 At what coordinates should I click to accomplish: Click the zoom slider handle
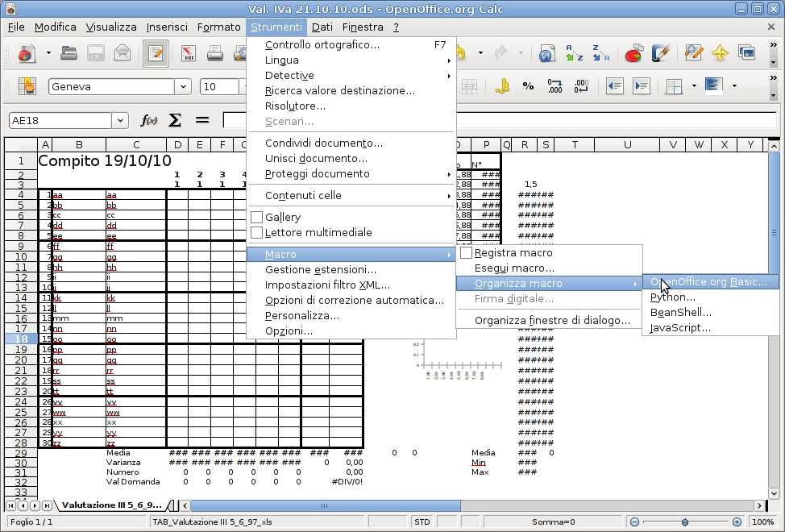click(685, 522)
